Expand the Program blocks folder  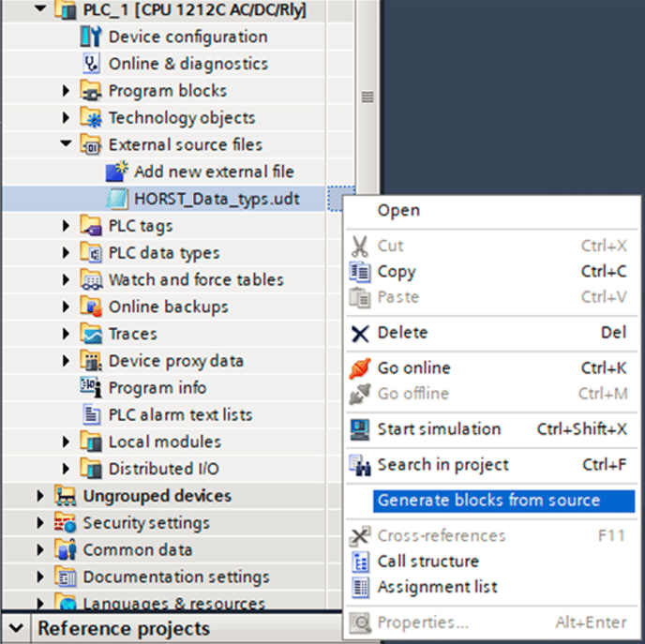click(67, 92)
